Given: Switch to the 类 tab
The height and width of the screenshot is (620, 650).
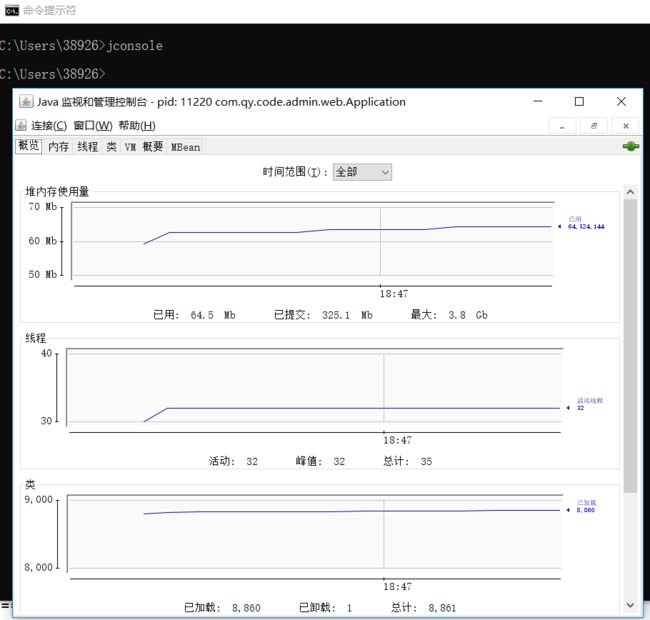Looking at the screenshot, I should (112, 147).
